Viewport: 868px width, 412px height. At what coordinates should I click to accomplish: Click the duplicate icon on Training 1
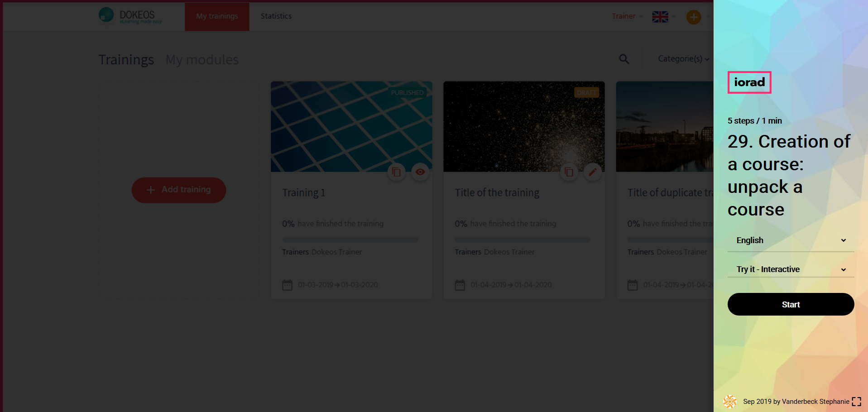point(396,172)
